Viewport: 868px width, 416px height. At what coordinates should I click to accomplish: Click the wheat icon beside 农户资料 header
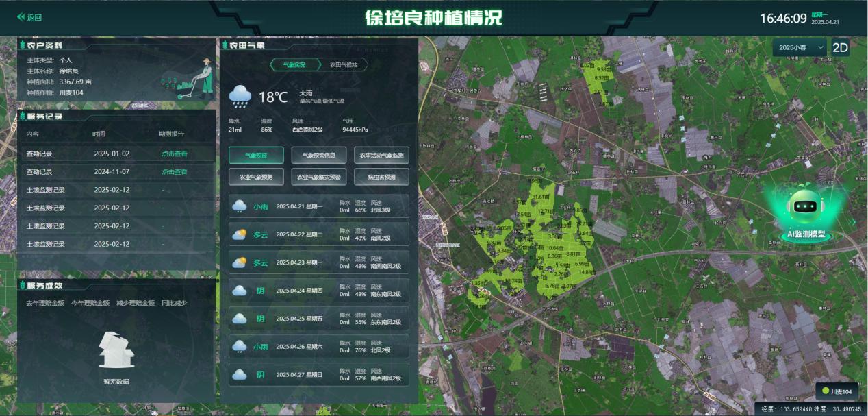[x=23, y=45]
